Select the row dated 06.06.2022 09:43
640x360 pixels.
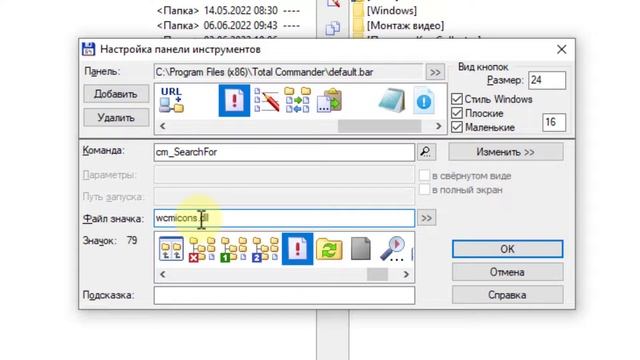[x=229, y=26]
